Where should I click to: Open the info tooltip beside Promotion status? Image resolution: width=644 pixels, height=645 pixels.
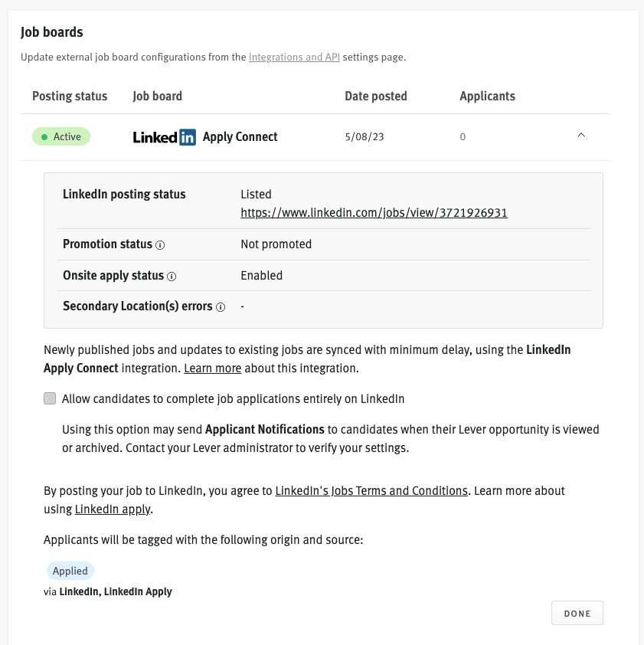159,245
